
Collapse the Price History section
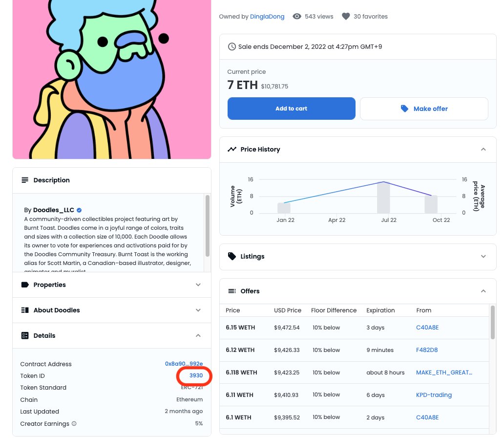point(483,149)
